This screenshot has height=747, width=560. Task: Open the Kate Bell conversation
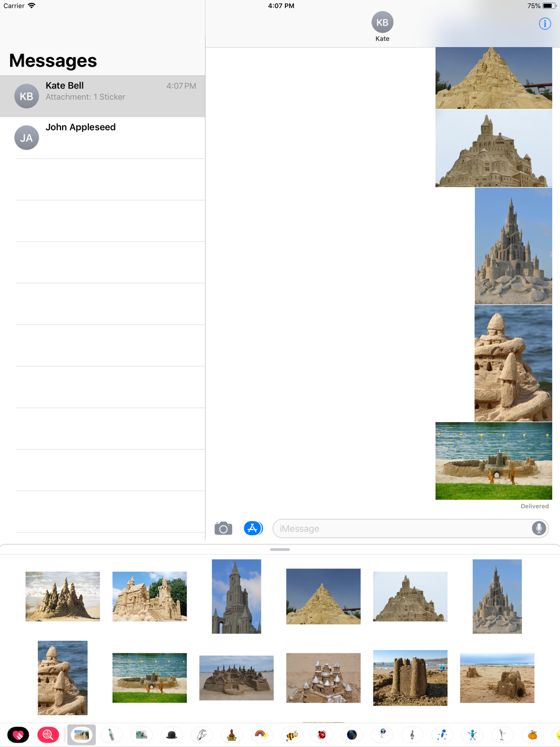coord(102,96)
